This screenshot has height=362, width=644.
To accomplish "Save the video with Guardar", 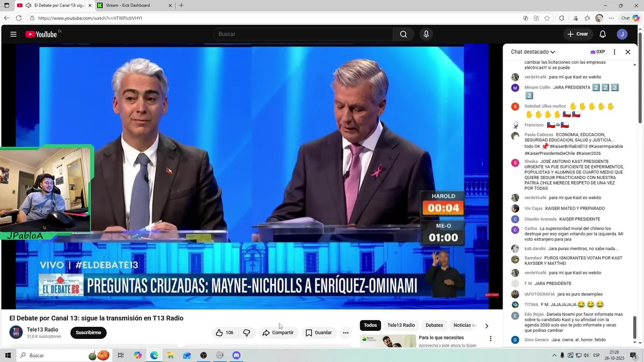I will (x=318, y=333).
